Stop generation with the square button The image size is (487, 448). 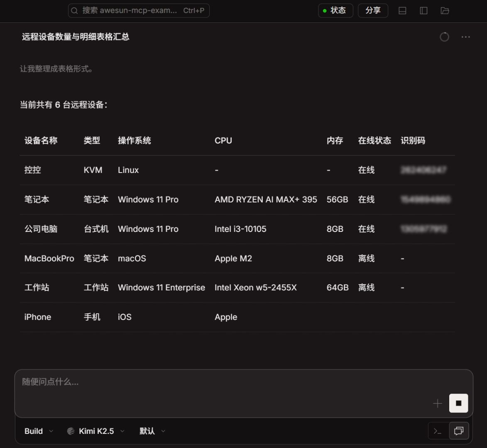pos(458,403)
